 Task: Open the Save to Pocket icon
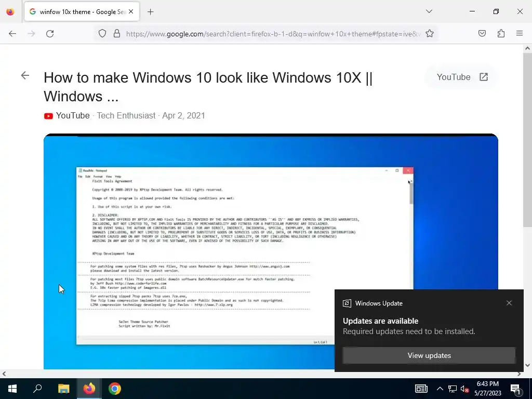tap(482, 33)
